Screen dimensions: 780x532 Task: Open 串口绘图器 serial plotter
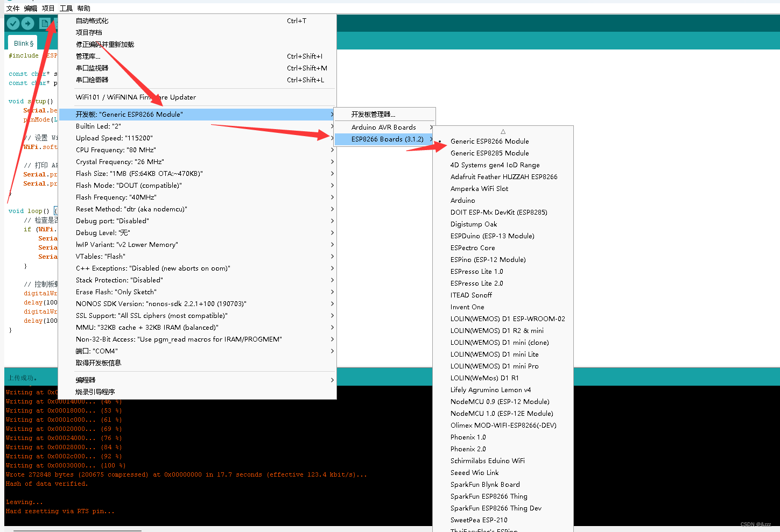[x=197, y=80]
